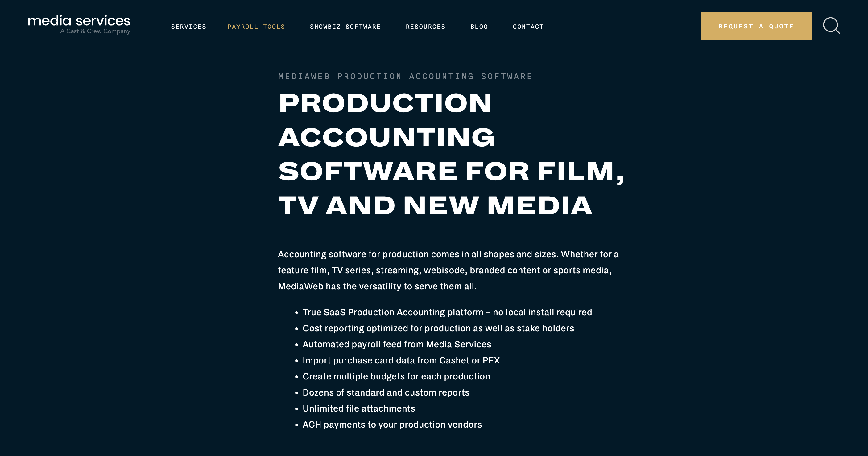Click the Media Services logo icon

(79, 25)
